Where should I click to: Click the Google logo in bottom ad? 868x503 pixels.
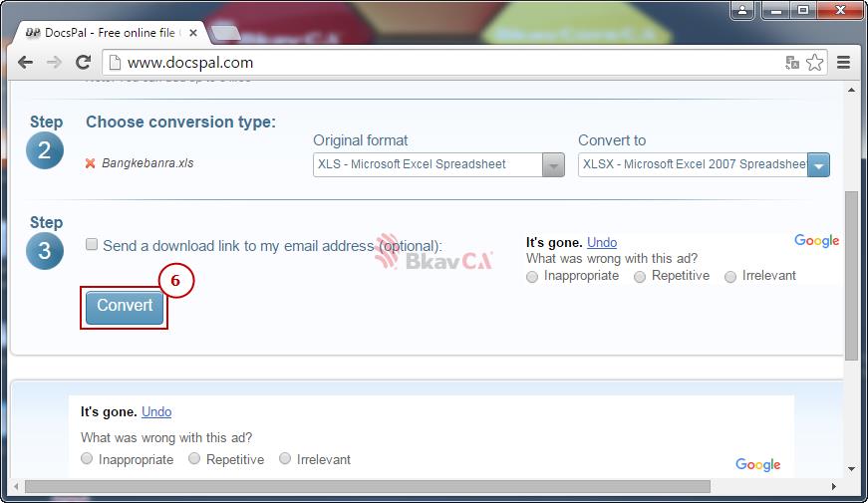click(757, 465)
